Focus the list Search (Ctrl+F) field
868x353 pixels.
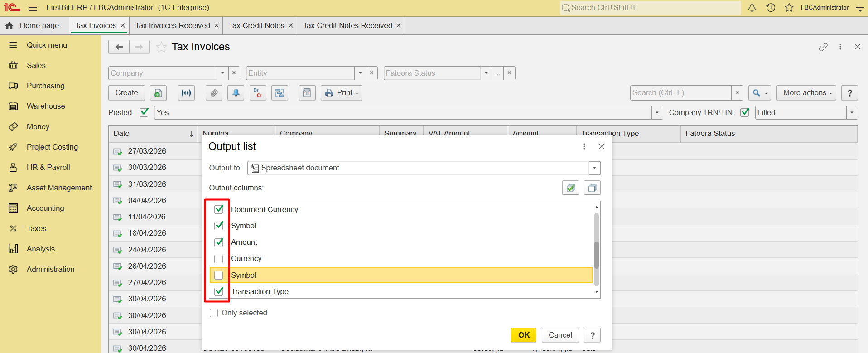pyautogui.click(x=681, y=93)
